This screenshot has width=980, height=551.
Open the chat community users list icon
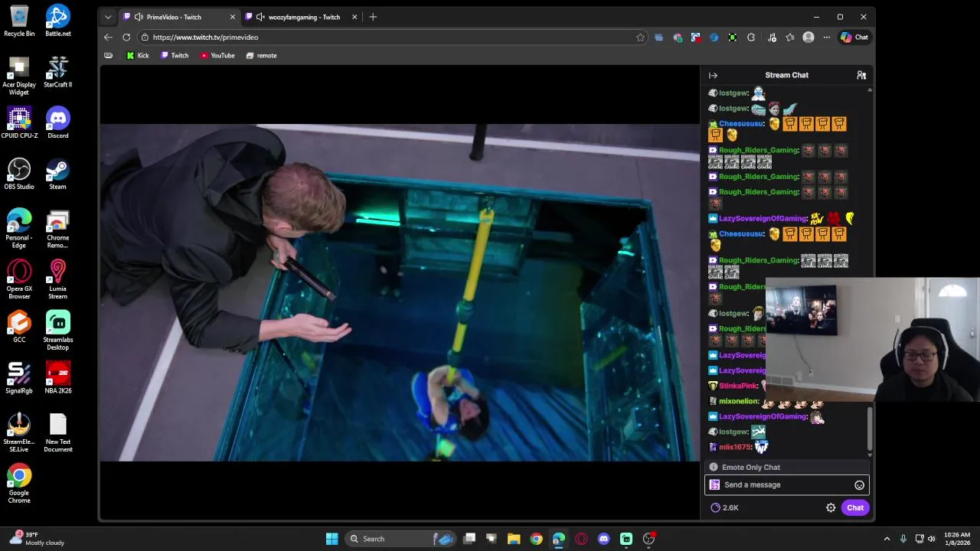(x=861, y=75)
